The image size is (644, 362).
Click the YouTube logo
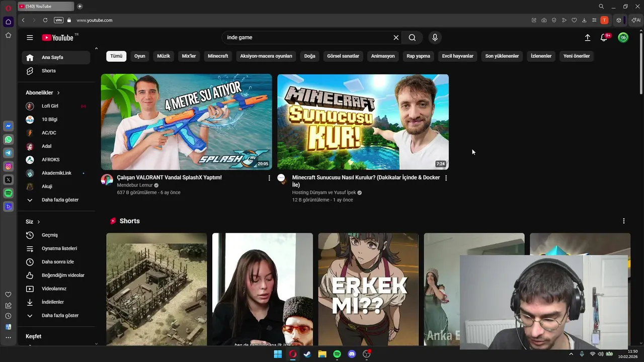58,38
